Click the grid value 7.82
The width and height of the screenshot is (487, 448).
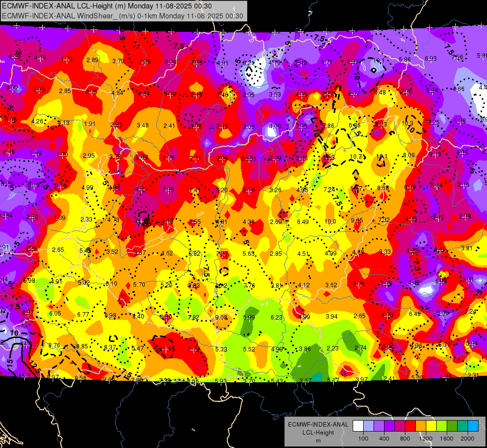pos(194,317)
